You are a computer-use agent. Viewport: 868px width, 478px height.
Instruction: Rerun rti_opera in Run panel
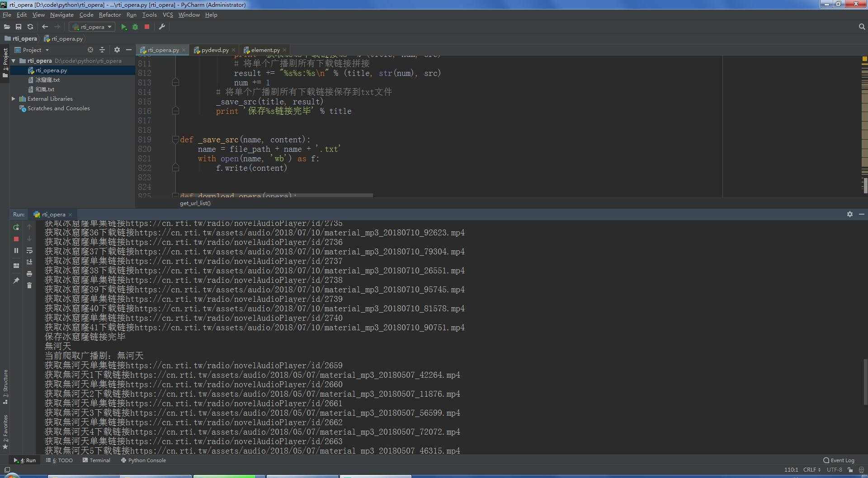16,227
